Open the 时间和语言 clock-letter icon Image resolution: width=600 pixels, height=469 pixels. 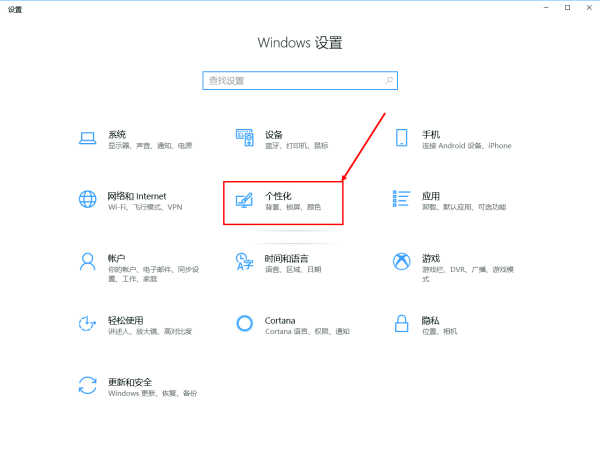point(245,262)
